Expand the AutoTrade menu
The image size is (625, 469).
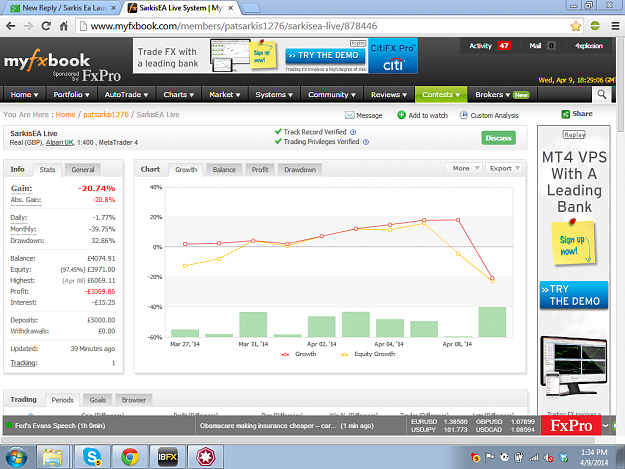[126, 94]
